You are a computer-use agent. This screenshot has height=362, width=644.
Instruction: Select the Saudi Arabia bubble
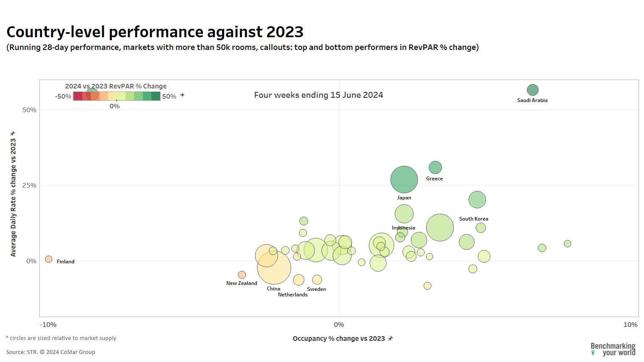click(x=533, y=90)
